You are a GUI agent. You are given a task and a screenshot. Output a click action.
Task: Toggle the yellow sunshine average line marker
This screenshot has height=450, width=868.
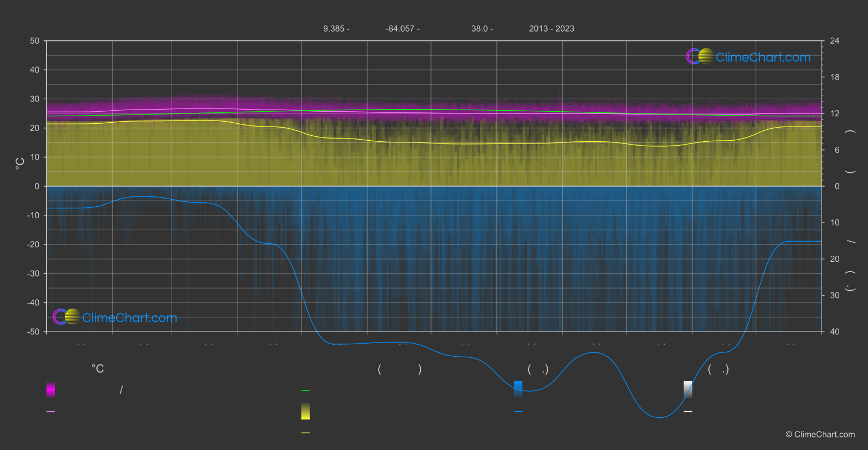[x=306, y=433]
